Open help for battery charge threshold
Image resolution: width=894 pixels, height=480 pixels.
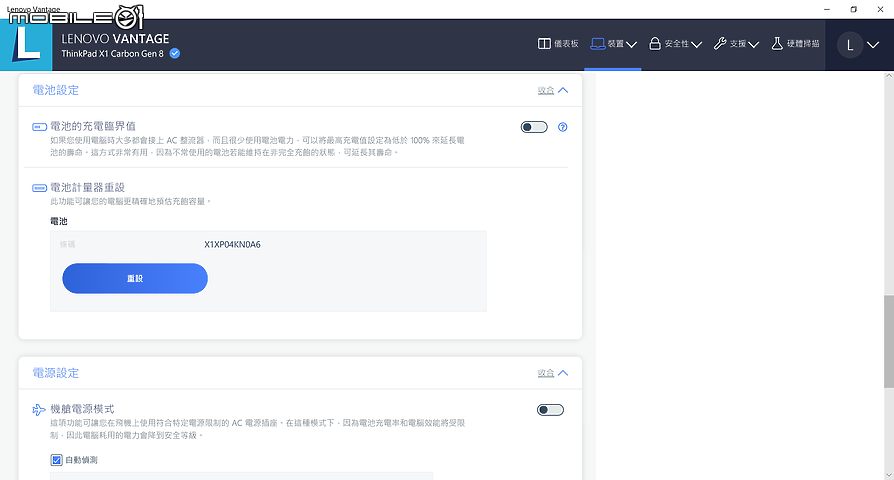pyautogui.click(x=563, y=127)
